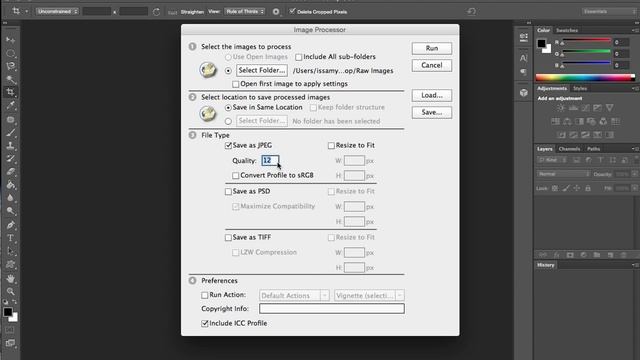Select the Elliptical Marquee tool
The image size is (640, 360).
click(11, 53)
